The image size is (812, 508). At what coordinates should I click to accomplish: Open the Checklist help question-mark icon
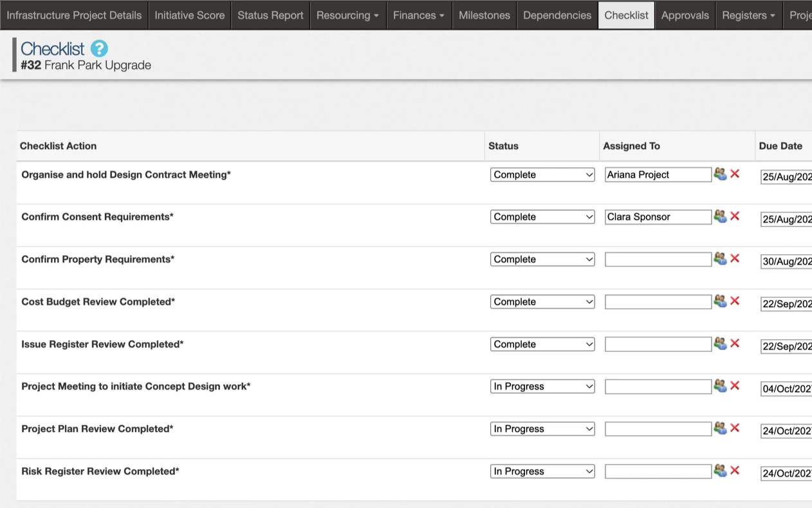(x=99, y=48)
